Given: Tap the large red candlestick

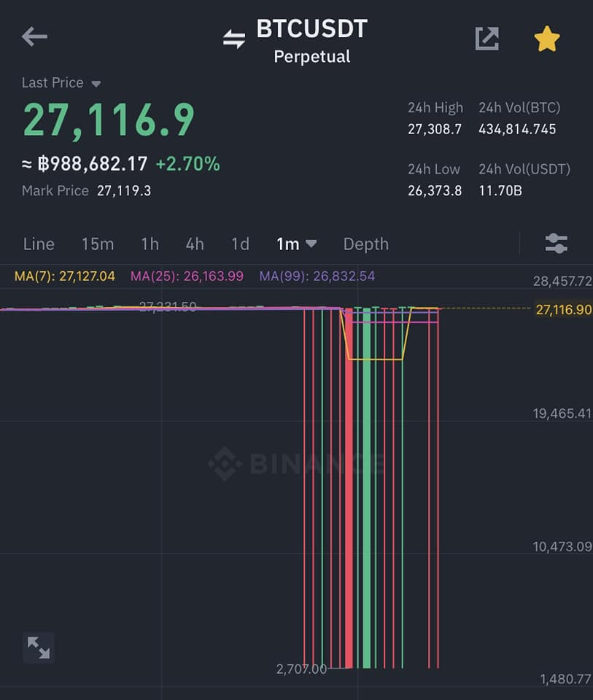Looking at the screenshot, I should [348, 489].
